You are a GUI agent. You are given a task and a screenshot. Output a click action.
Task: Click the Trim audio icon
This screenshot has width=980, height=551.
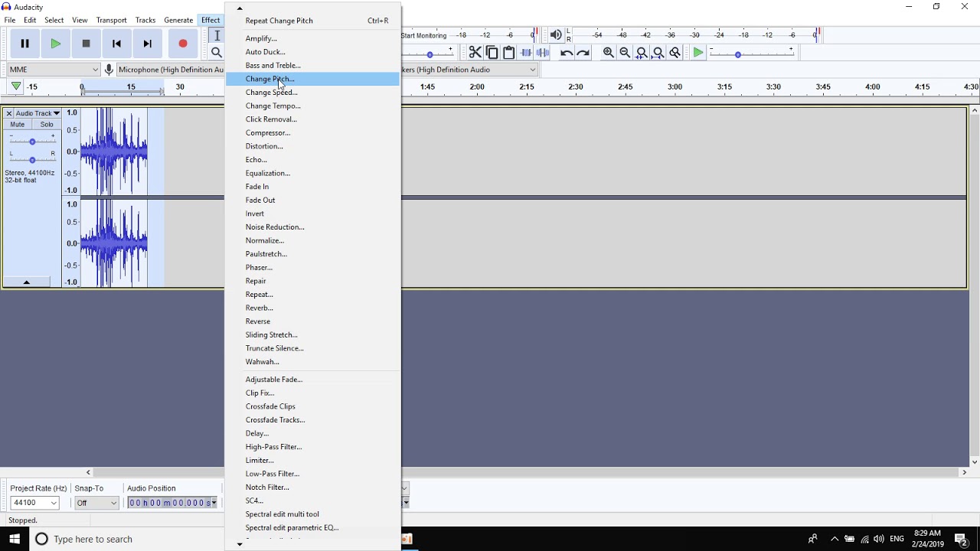[x=526, y=53]
